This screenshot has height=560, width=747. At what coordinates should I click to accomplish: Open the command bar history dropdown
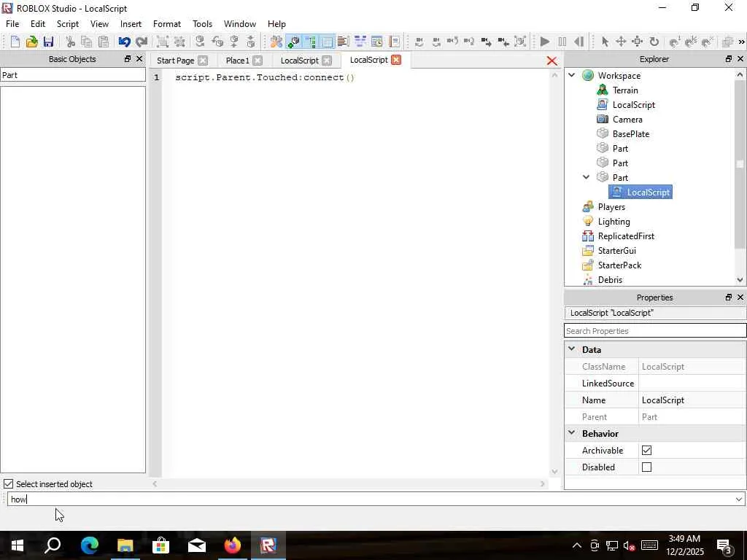[739, 499]
